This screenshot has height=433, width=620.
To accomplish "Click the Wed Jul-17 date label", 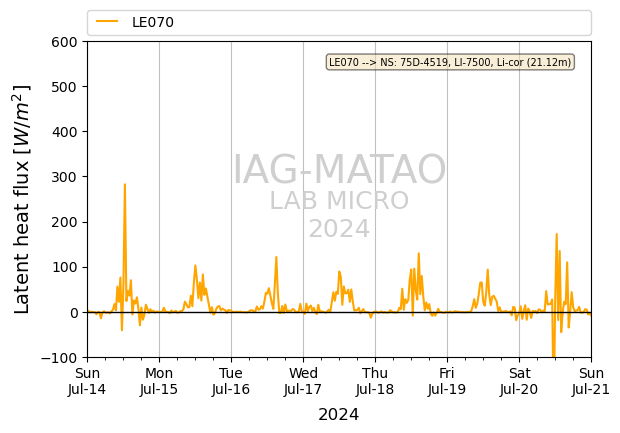I will click(x=303, y=381).
